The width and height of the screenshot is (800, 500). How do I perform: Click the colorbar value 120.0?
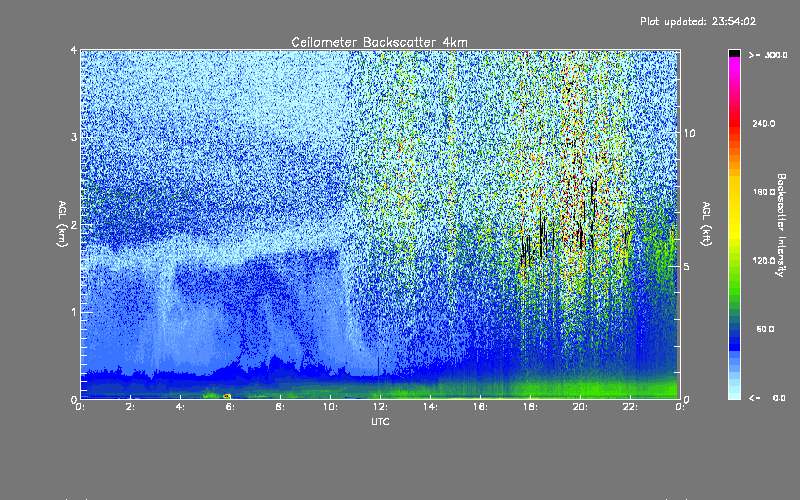coord(764,261)
